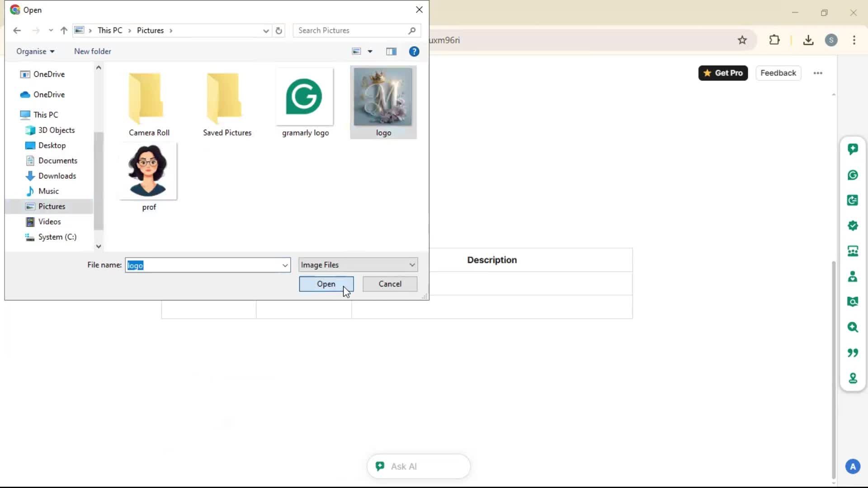This screenshot has height=488, width=868.
Task: Open the file dialog help icon
Action: pyautogui.click(x=414, y=52)
